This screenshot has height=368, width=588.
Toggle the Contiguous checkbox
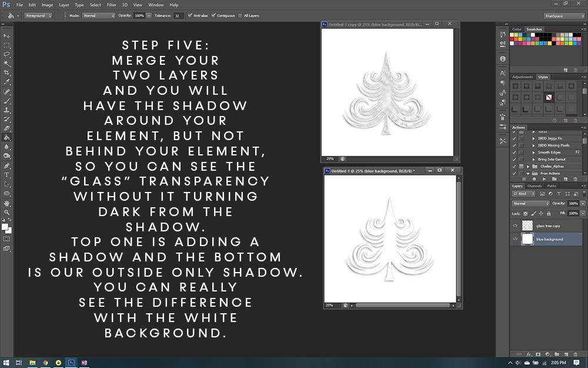click(x=213, y=16)
